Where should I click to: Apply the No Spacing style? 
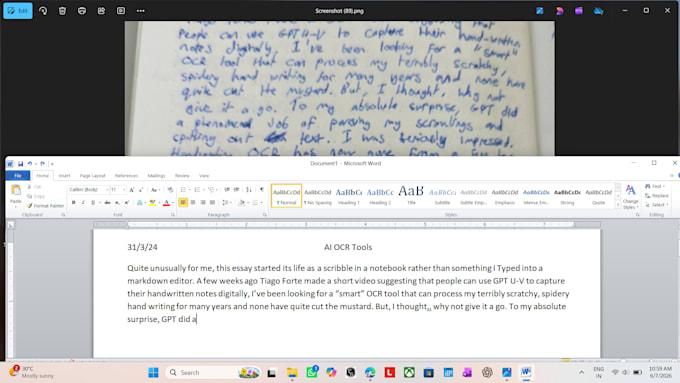[x=318, y=196]
